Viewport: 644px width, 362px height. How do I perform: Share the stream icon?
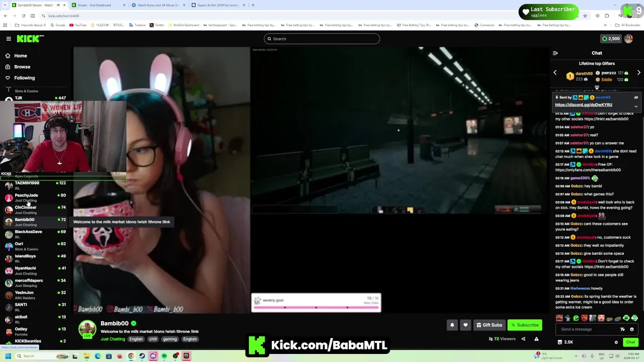[x=523, y=339]
